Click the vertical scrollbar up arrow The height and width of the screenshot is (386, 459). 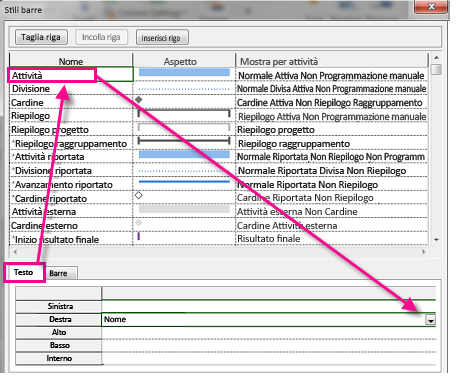click(x=436, y=57)
